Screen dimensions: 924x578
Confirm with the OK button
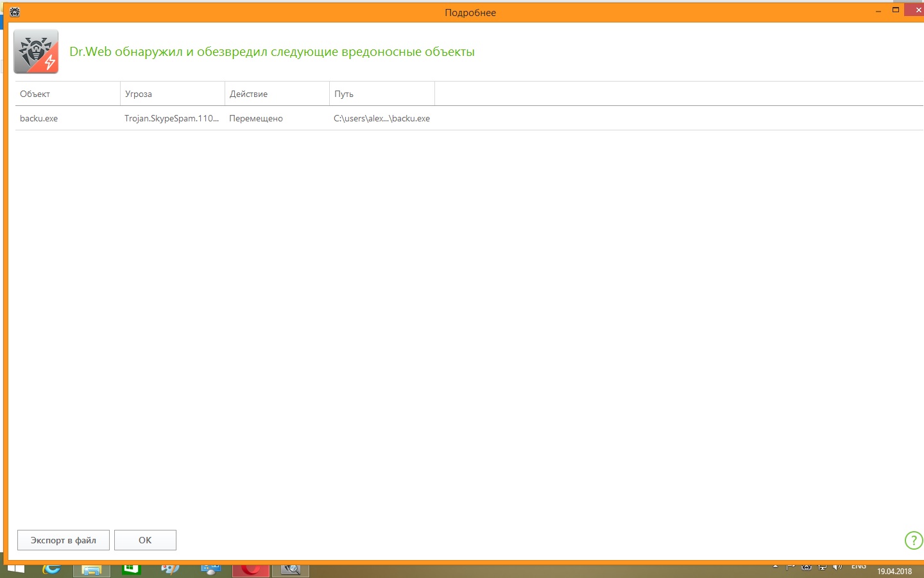click(x=145, y=540)
